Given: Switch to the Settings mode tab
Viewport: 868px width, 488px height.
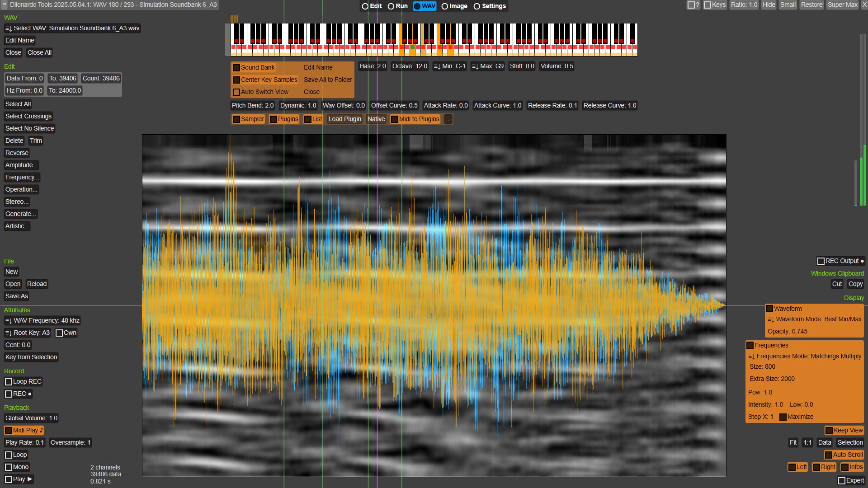Looking at the screenshot, I should point(490,6).
